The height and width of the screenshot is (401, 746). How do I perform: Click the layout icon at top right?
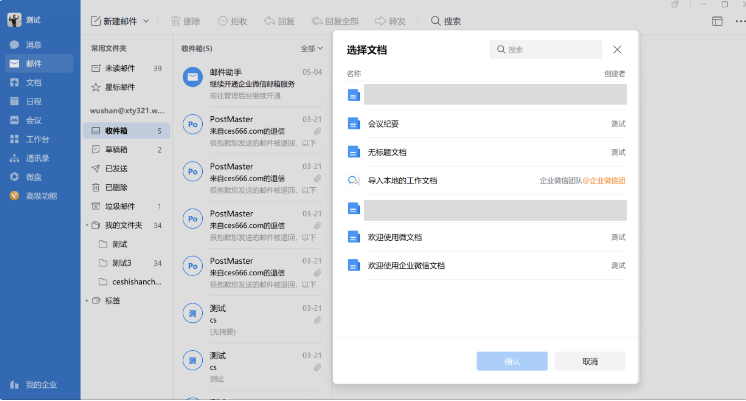tap(717, 20)
